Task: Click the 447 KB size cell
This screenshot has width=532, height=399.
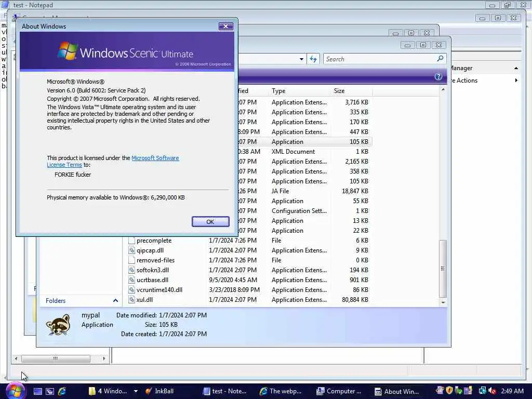Action: pos(359,131)
